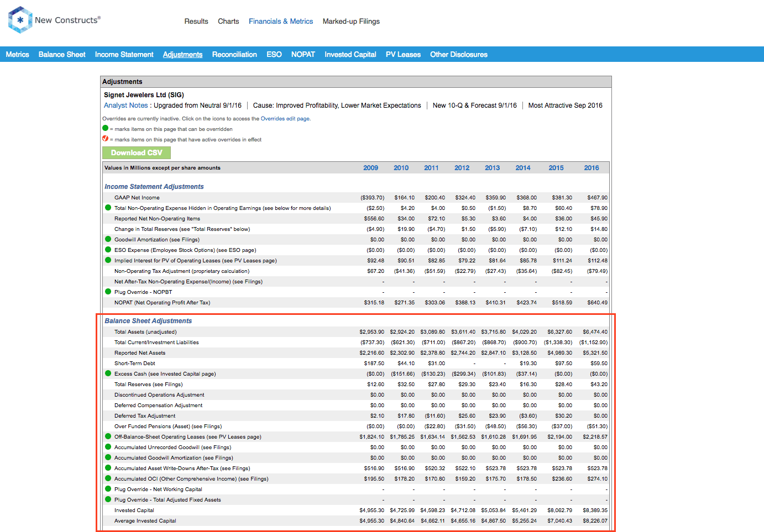The width and height of the screenshot is (764, 532).
Task: Click the 2016 column header
Action: (592, 168)
